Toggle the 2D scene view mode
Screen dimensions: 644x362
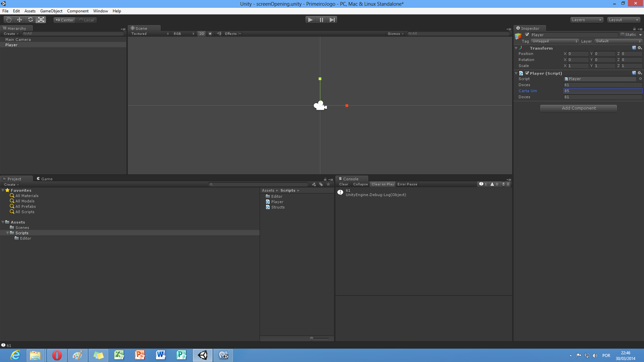click(202, 34)
